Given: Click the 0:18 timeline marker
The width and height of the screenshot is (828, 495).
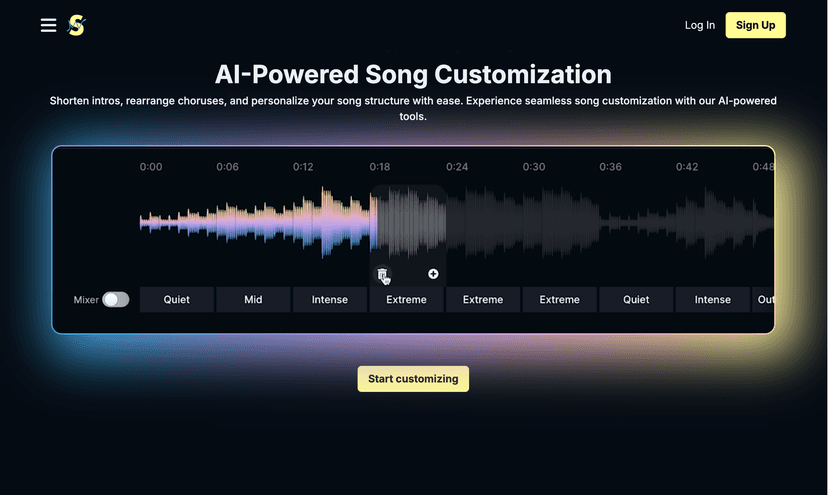Looking at the screenshot, I should click(380, 167).
